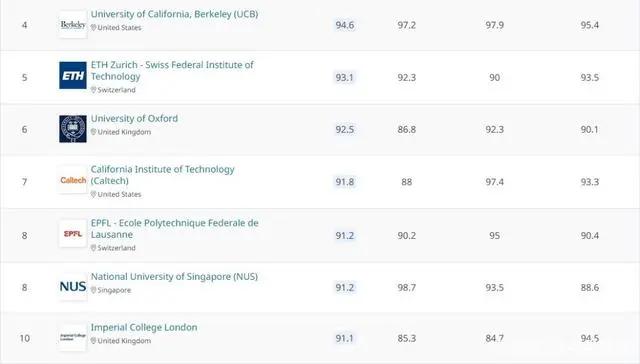Viewport: 640px width, 364px height.
Task: Open ETH Zurich - Swiss Federal Institute link
Action: click(x=172, y=71)
